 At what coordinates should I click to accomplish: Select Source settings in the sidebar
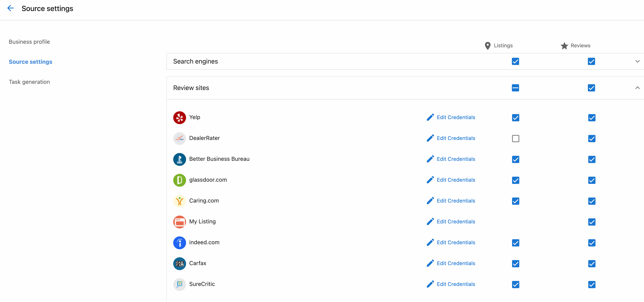[30, 62]
